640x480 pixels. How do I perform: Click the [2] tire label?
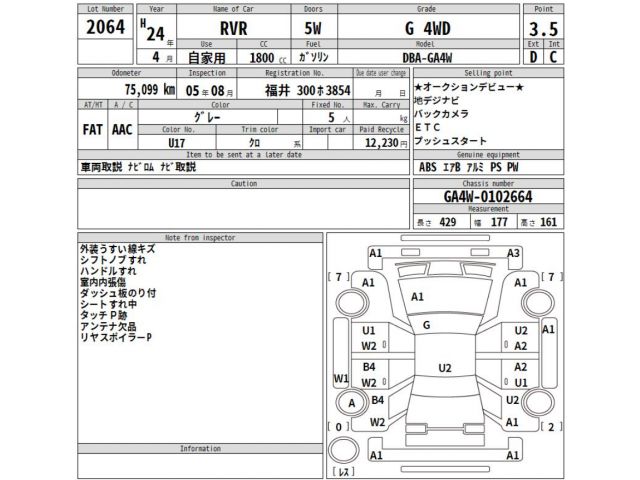[551, 427]
